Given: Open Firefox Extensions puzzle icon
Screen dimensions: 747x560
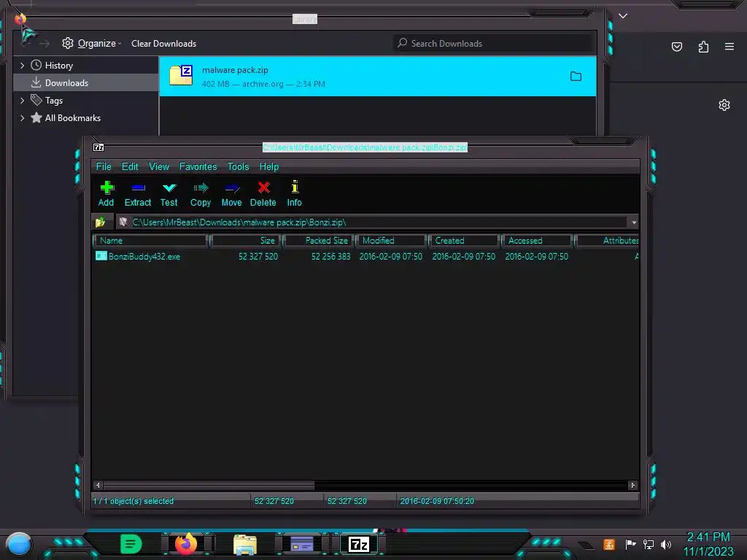Looking at the screenshot, I should [x=704, y=47].
